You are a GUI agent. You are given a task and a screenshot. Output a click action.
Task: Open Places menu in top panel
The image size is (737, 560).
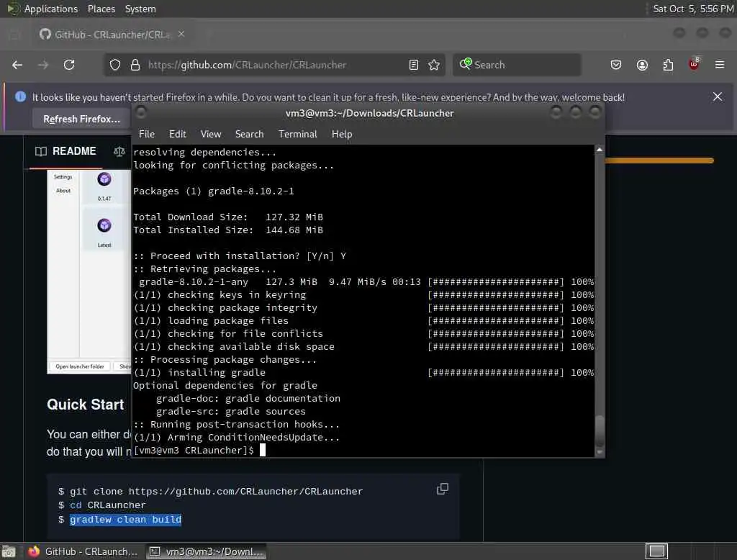click(101, 9)
